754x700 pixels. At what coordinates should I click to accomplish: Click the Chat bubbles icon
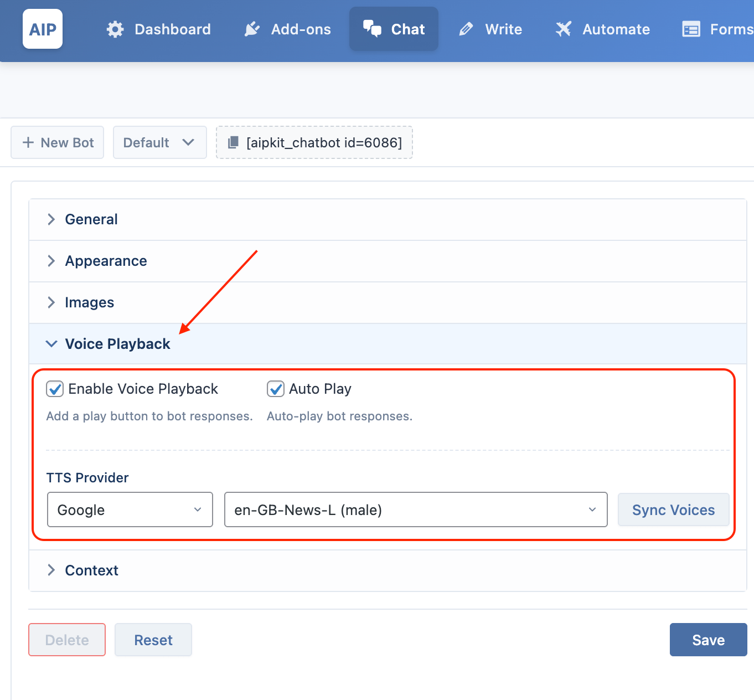[372, 28]
